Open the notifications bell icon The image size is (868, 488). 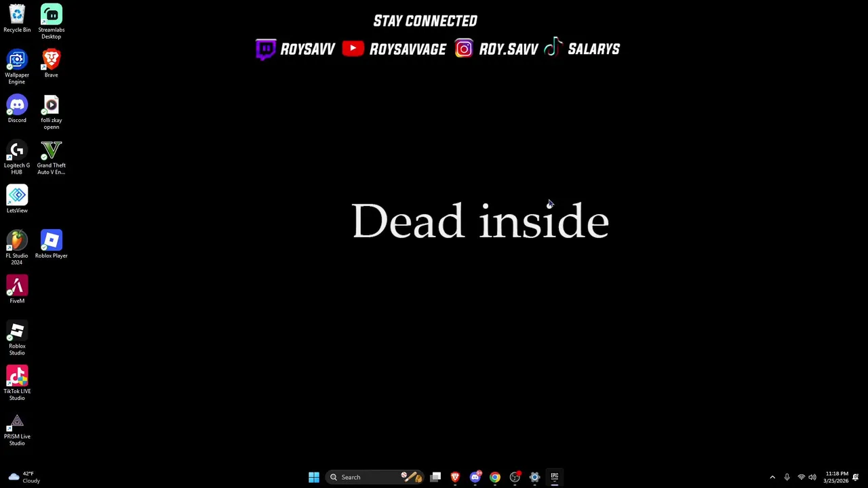(x=856, y=477)
